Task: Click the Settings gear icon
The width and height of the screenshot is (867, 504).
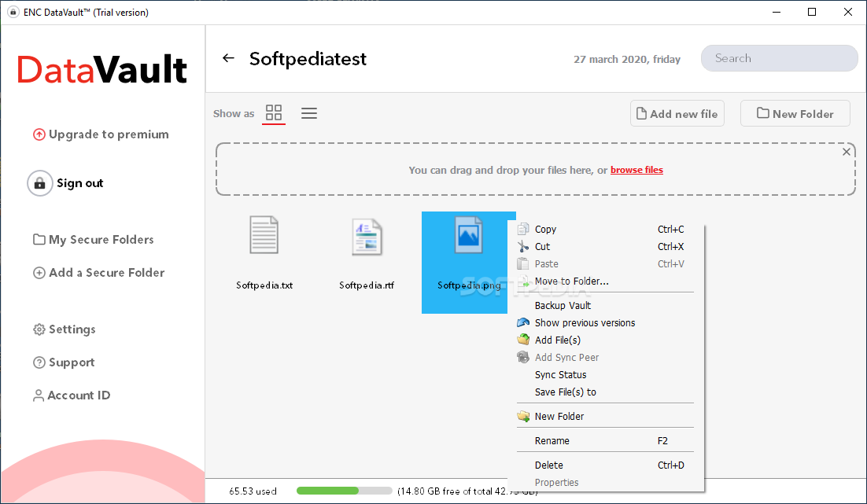Action: click(39, 329)
